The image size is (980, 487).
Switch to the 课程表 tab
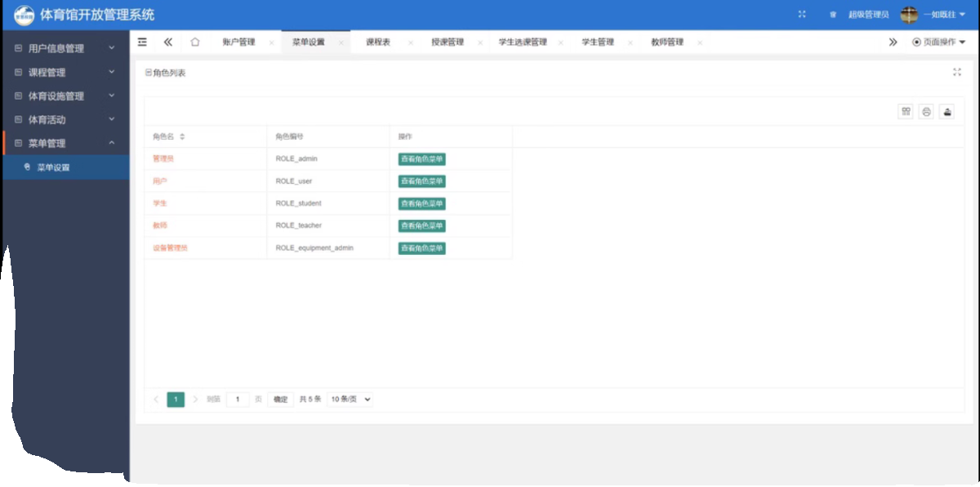378,42
